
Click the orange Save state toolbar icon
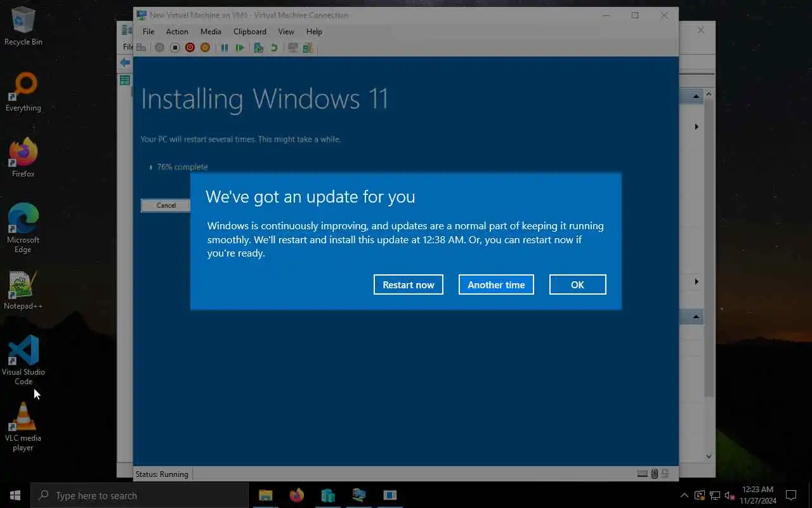pyautogui.click(x=205, y=48)
